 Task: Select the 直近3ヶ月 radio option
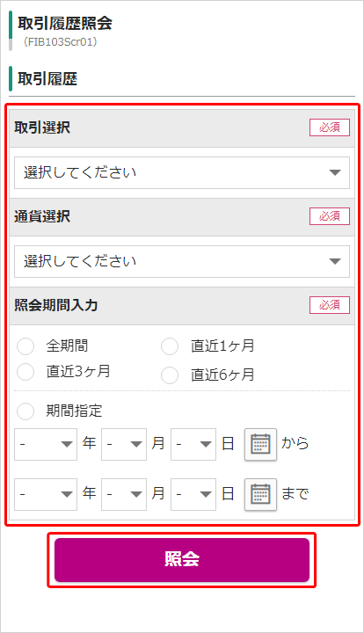point(25,372)
